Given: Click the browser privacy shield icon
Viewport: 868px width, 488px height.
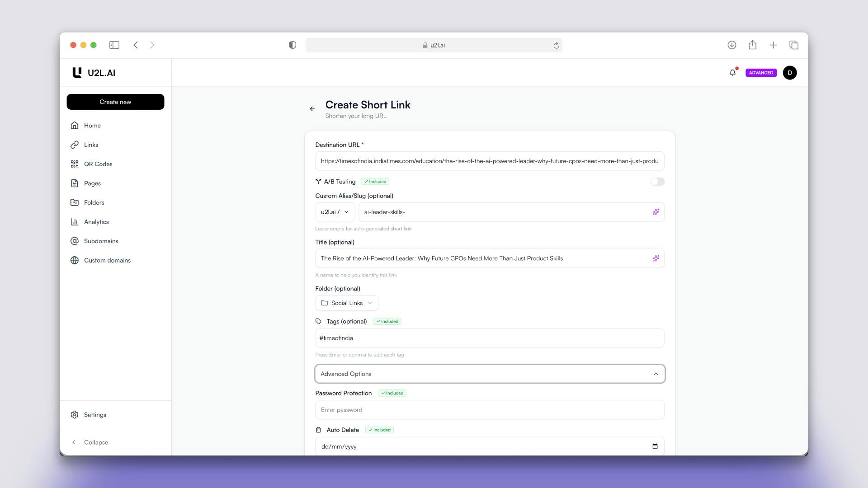Looking at the screenshot, I should click(292, 45).
